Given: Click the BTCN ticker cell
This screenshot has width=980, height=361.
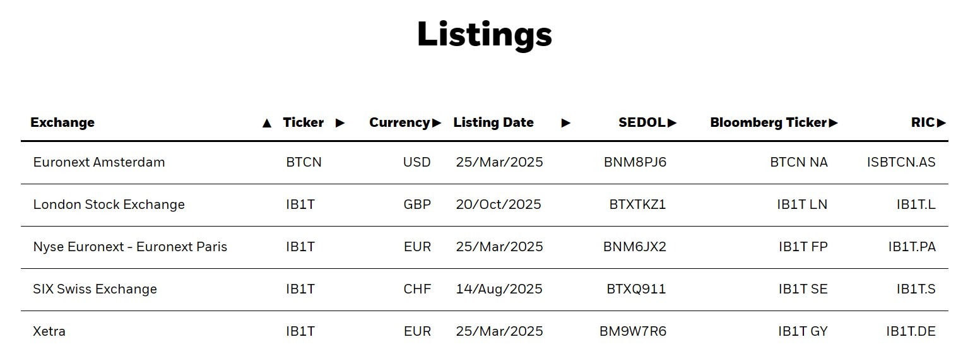Looking at the screenshot, I should (x=304, y=162).
